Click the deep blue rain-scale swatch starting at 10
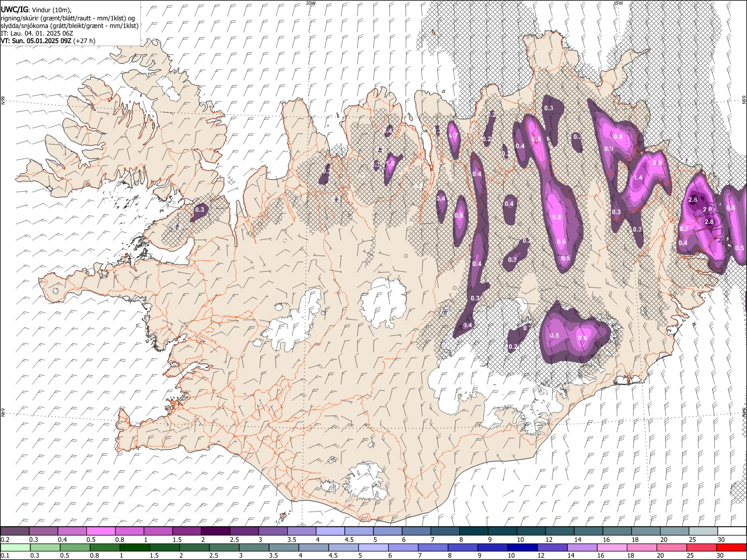 (x=522, y=548)
